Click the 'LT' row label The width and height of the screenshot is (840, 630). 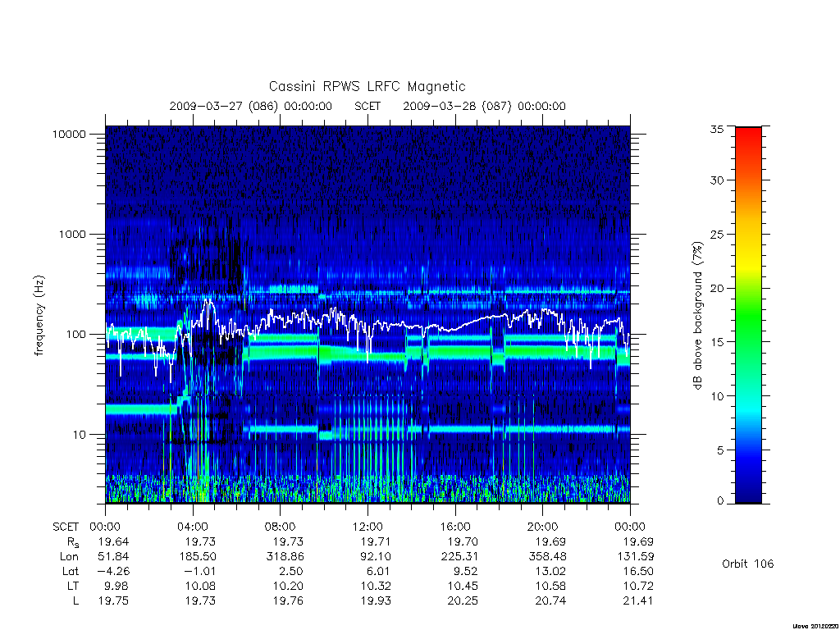tap(73, 586)
